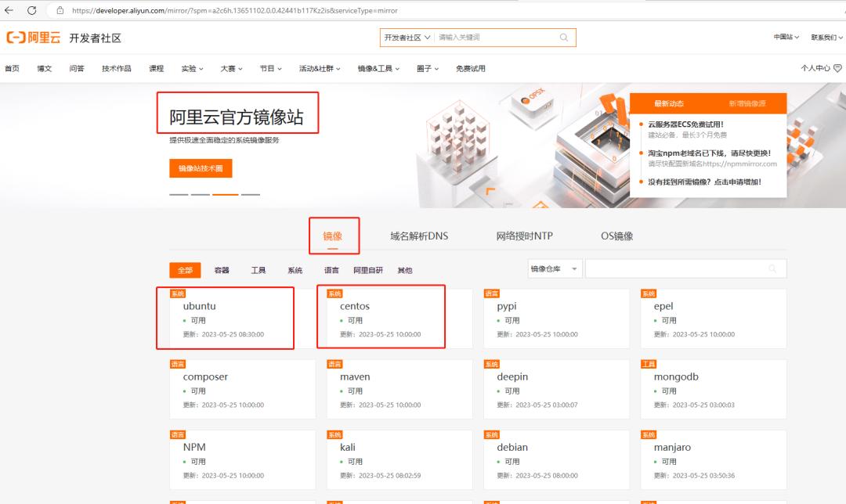Open the 开发者社区 search scope dropdown
Screen dimensions: 846x504
click(x=407, y=37)
